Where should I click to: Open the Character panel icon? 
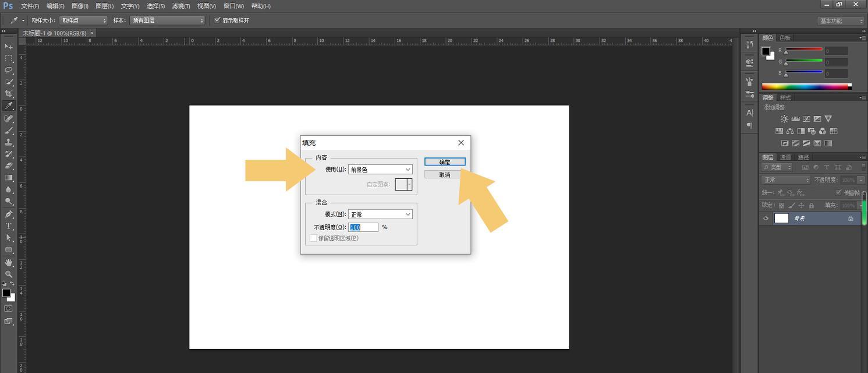pyautogui.click(x=749, y=113)
